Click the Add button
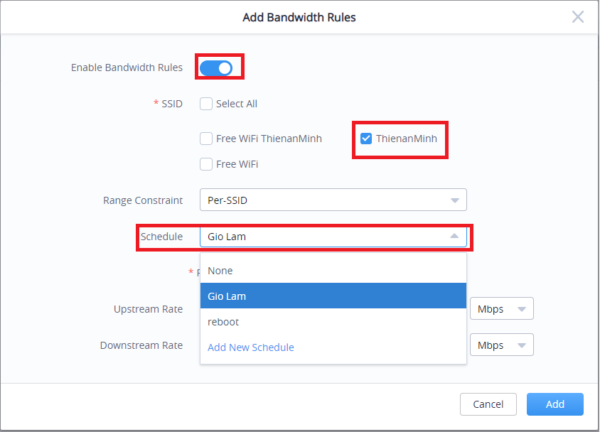Viewport: 600px width, 432px height. click(554, 404)
